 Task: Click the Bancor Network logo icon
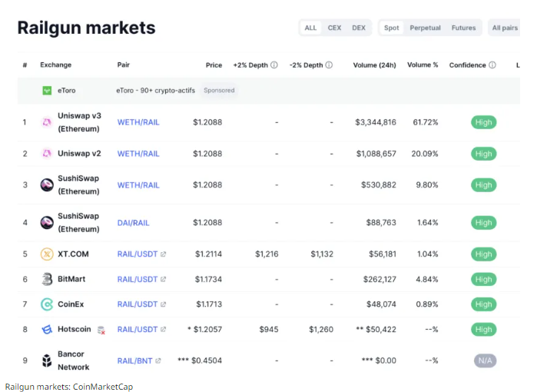(47, 360)
